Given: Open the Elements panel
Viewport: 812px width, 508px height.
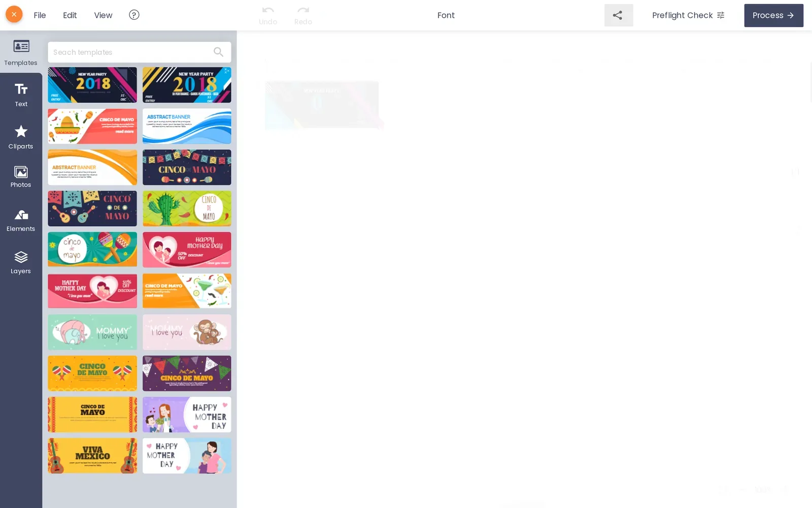Looking at the screenshot, I should (21, 220).
